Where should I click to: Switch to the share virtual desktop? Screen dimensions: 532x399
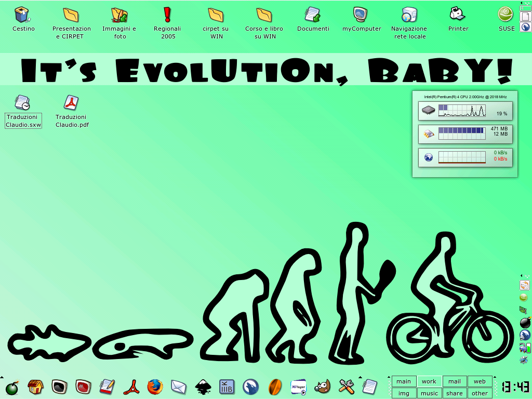point(455,393)
